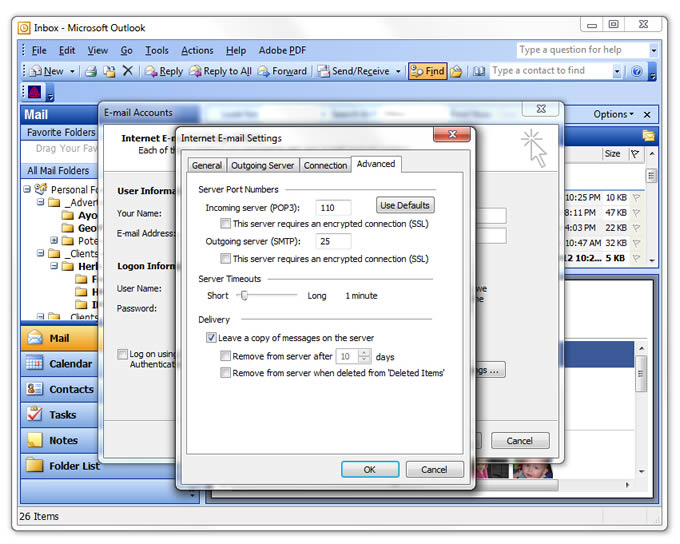Open the contact to find dropdown
The height and width of the screenshot is (544, 680).
click(x=617, y=71)
